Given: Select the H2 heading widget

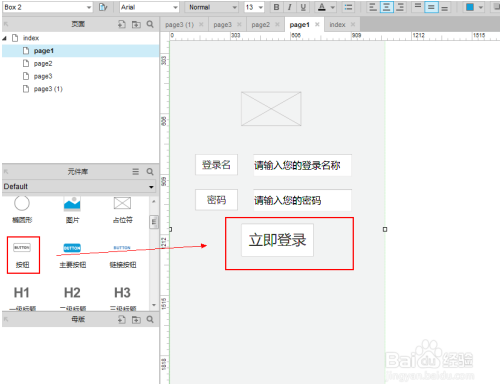Looking at the screenshot, I should tap(72, 297).
